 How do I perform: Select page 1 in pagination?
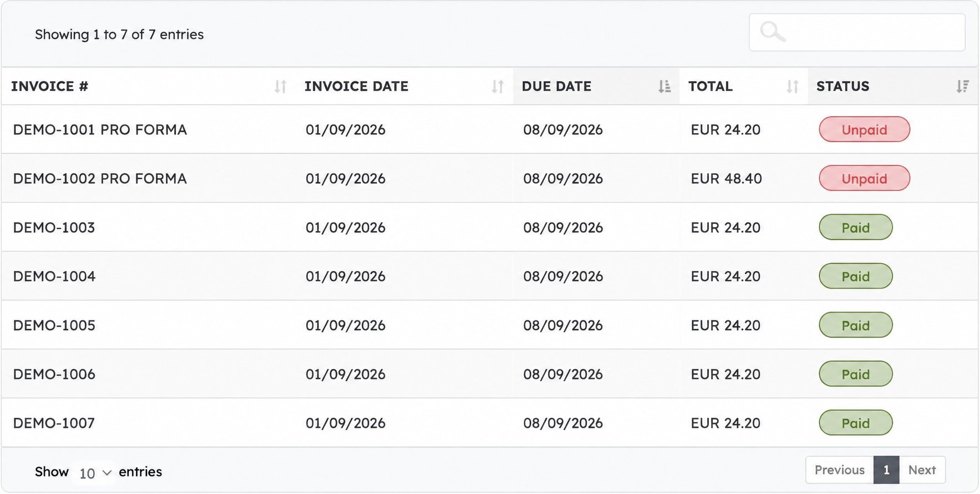[886, 470]
